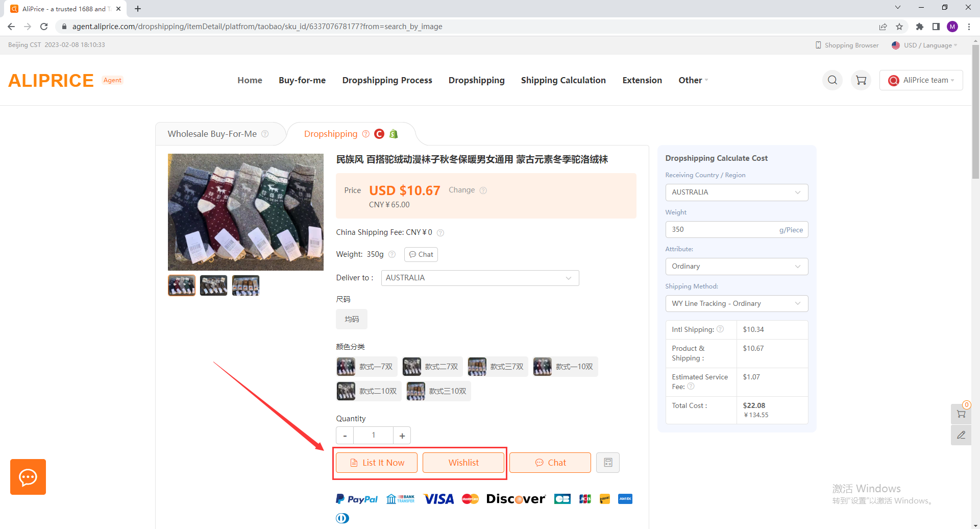Open Chrome three-dot menu
Image resolution: width=980 pixels, height=529 pixels.
pyautogui.click(x=969, y=27)
